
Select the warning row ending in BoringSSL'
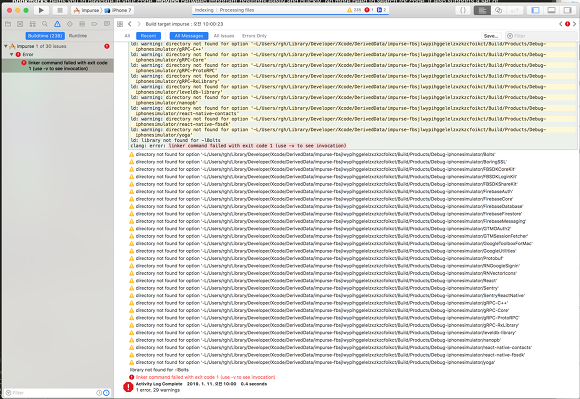318,162
